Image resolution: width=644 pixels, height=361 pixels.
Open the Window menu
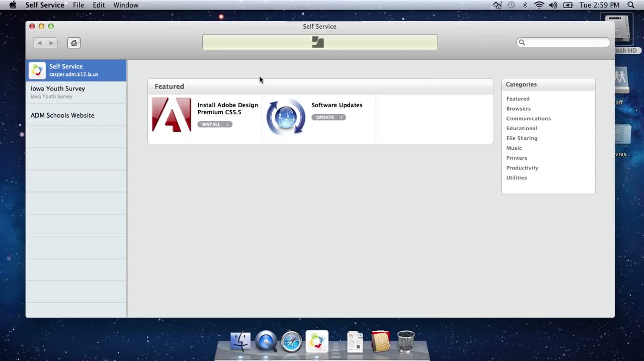[125, 5]
